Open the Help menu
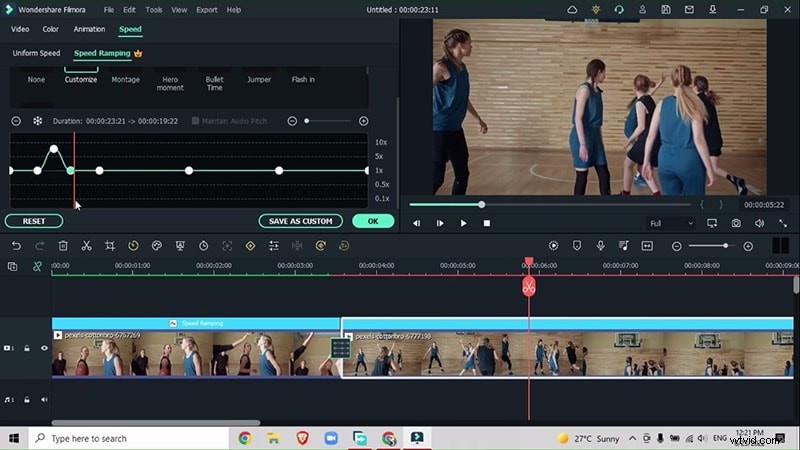800x450 pixels. tap(234, 10)
